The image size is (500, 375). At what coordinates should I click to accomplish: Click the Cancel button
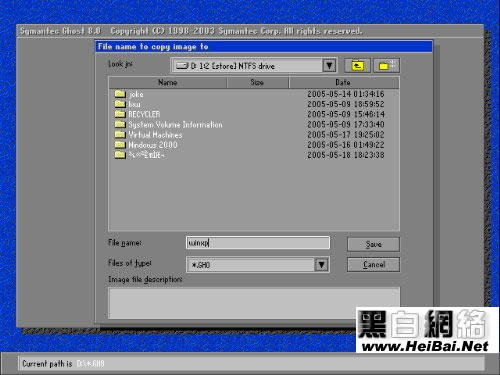click(x=373, y=265)
